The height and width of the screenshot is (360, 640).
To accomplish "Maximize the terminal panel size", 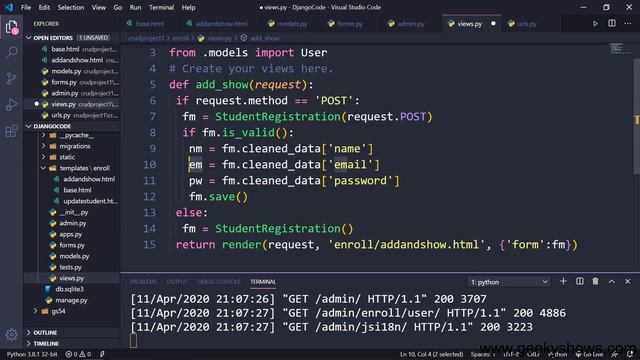I will pyautogui.click(x=611, y=281).
